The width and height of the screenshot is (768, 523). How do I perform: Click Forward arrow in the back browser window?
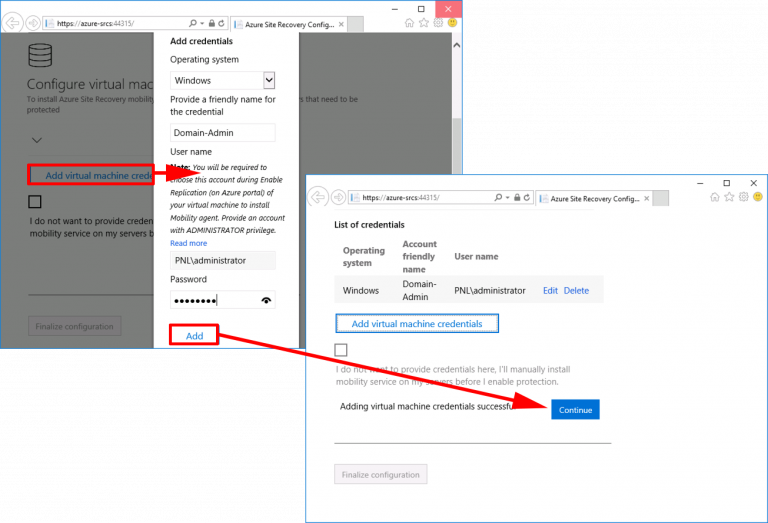point(33,23)
